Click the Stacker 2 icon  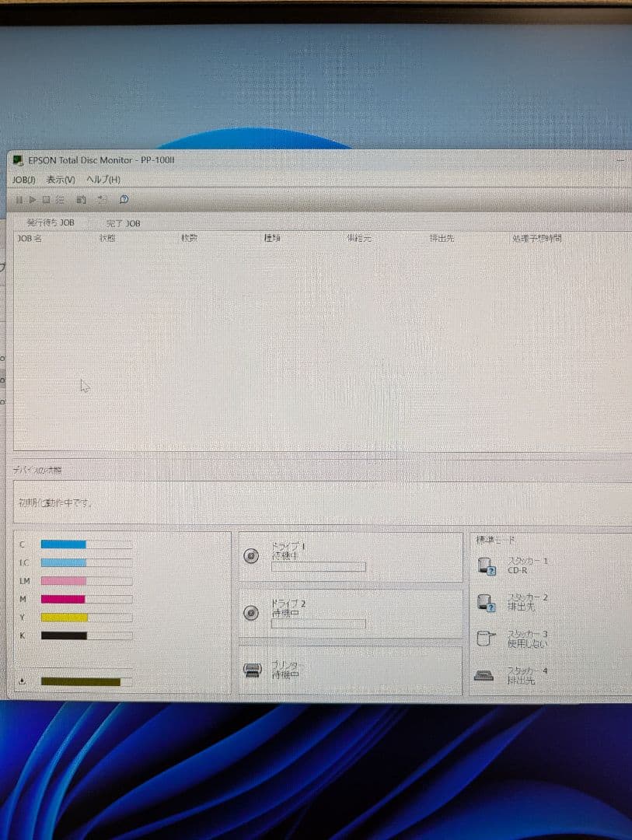pyautogui.click(x=486, y=602)
